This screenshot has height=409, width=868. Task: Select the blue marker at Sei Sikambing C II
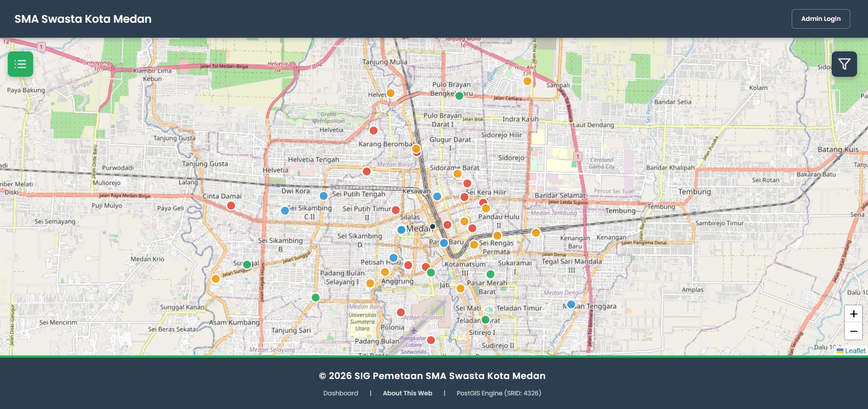click(285, 210)
